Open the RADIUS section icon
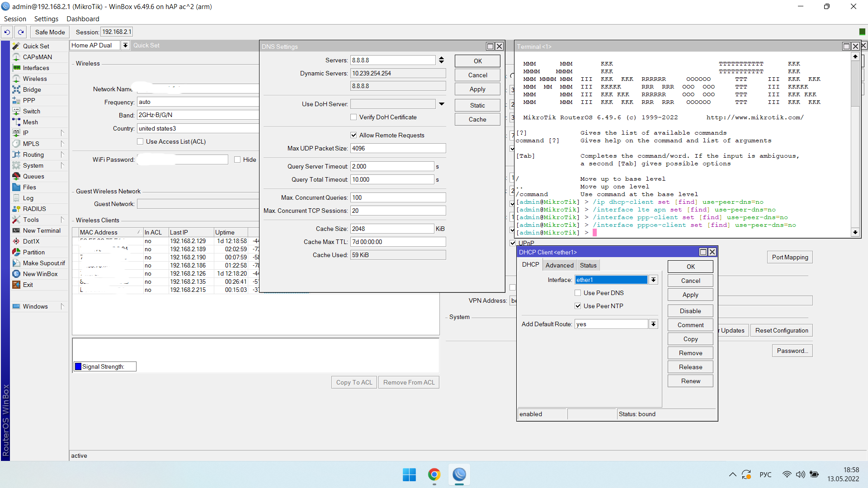The width and height of the screenshot is (868, 488). [16, 209]
